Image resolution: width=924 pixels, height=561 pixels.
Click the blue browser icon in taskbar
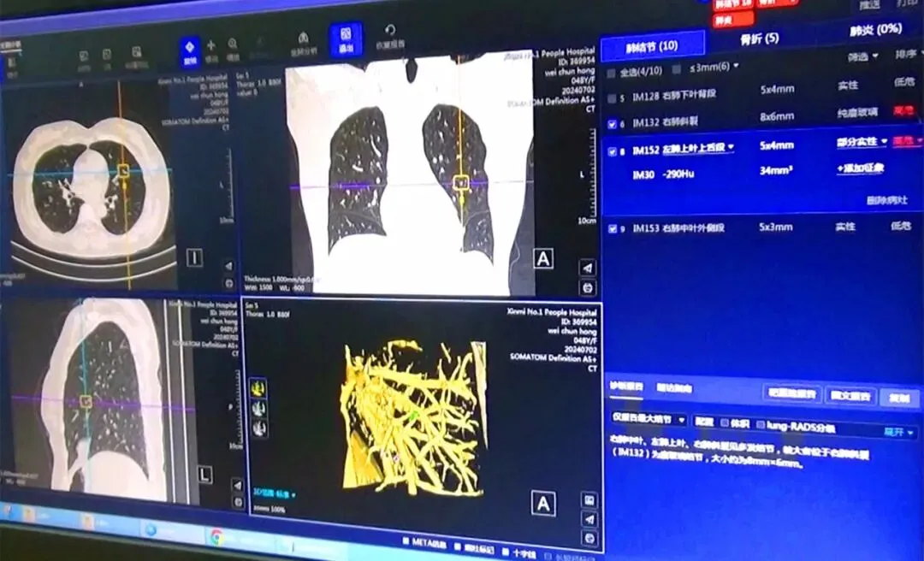[151, 530]
